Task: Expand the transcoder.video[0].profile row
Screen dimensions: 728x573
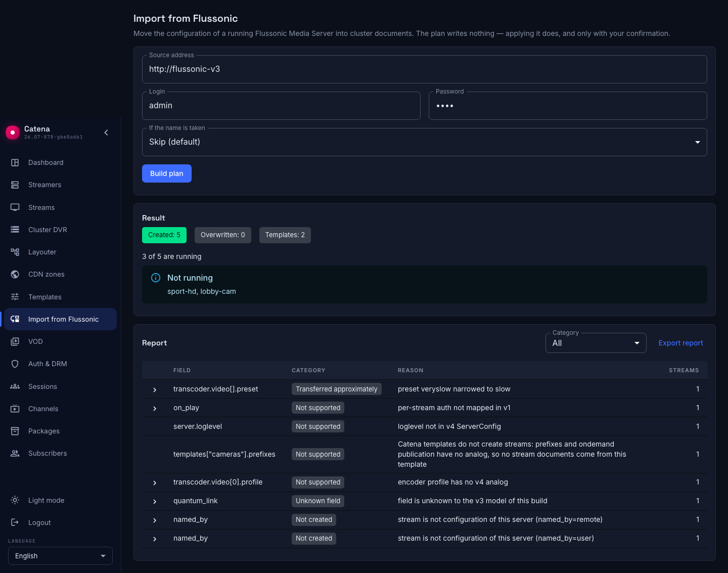Action: [x=155, y=482]
